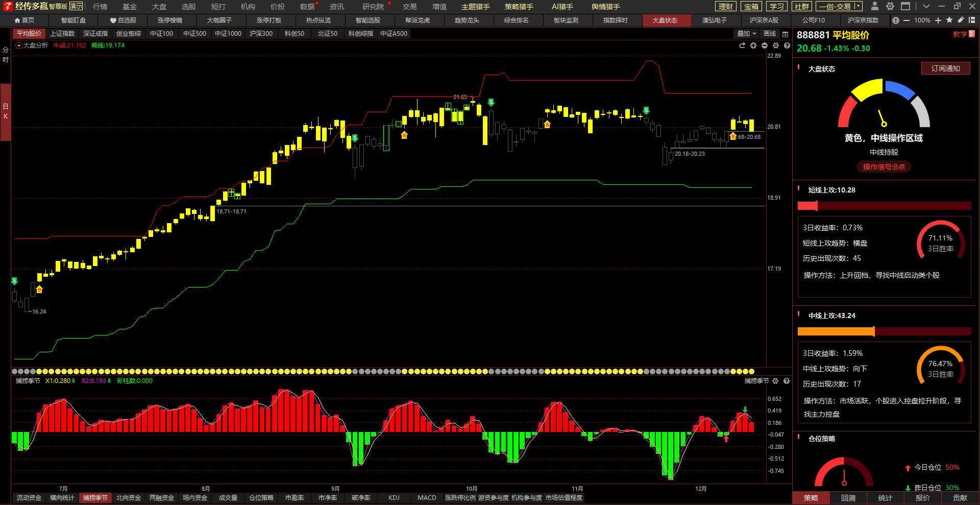The height and width of the screenshot is (505, 980).
Task: Expand the 大盘分析 indicator selector
Action: tap(19, 45)
